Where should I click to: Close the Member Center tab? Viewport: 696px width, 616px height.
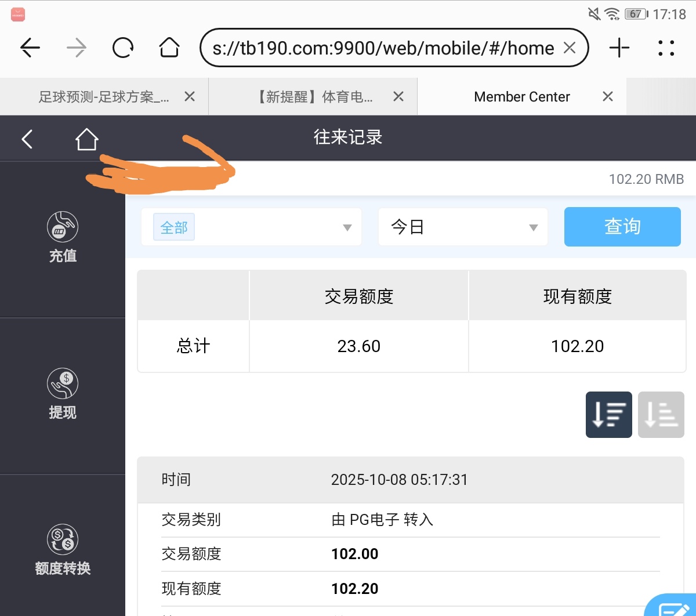[x=607, y=97]
